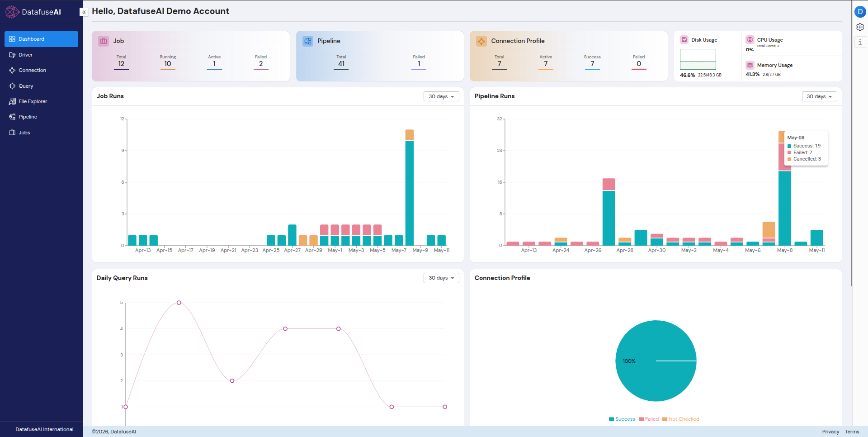Open the Dashboard menu item
The image size is (868, 437).
[x=41, y=39]
